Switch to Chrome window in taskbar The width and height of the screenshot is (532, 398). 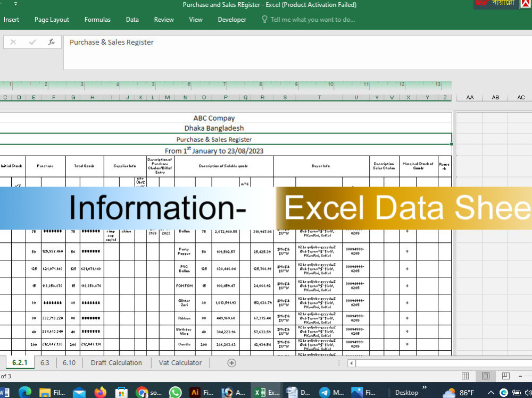click(x=148, y=393)
